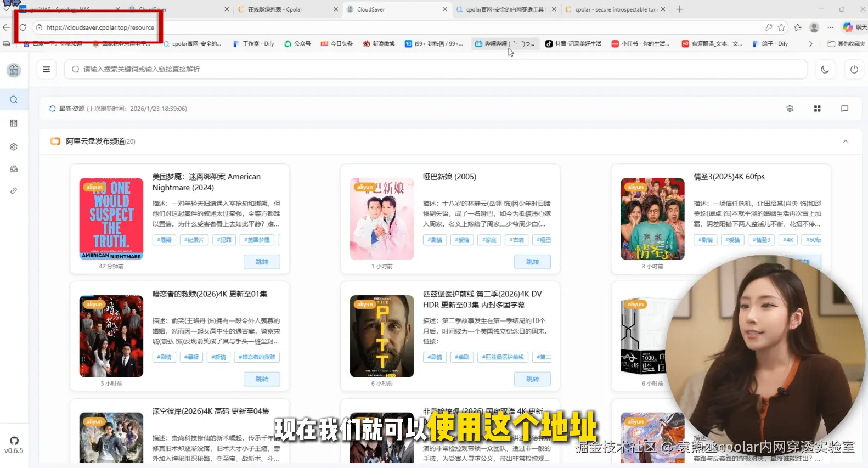
Task: Open the comment bubble icon
Action: (x=844, y=109)
